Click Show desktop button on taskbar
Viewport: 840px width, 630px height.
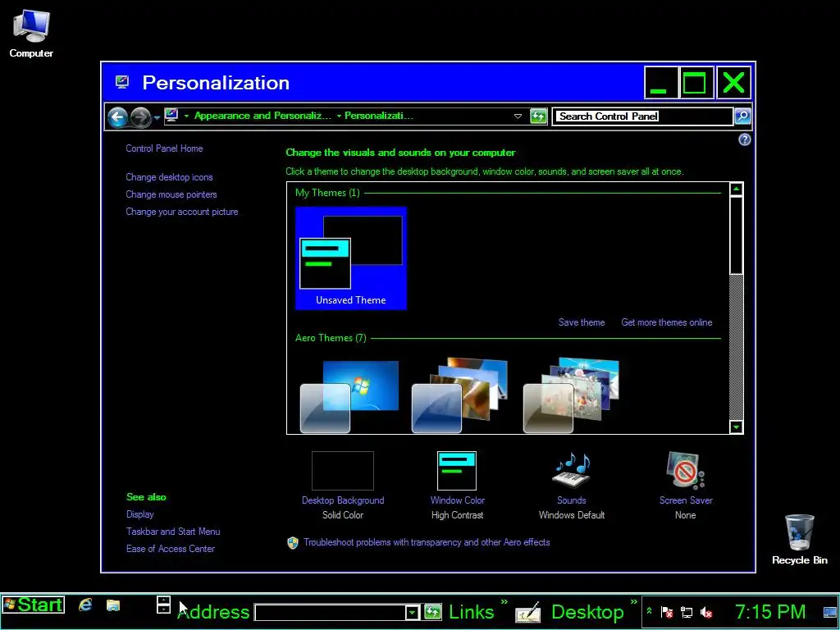coord(830,611)
